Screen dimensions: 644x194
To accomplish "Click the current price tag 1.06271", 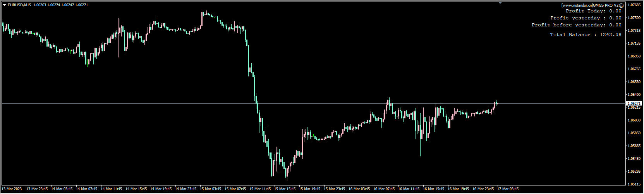I will [634, 104].
